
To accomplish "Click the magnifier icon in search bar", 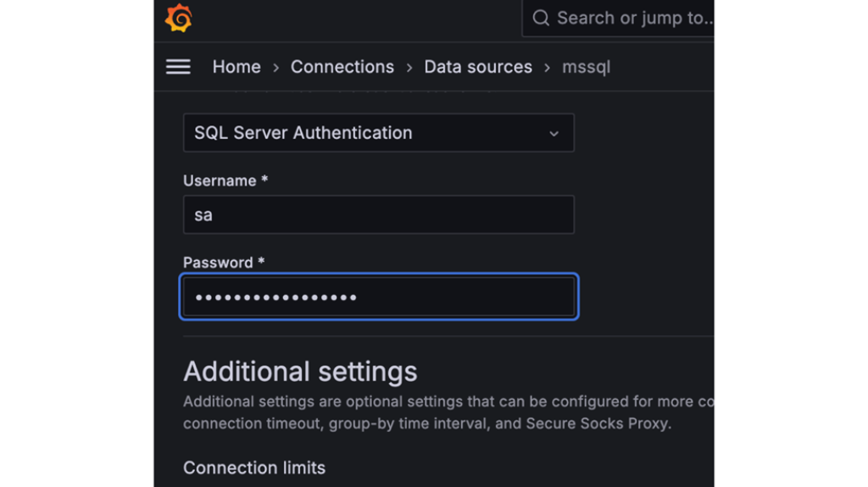I will coord(541,18).
